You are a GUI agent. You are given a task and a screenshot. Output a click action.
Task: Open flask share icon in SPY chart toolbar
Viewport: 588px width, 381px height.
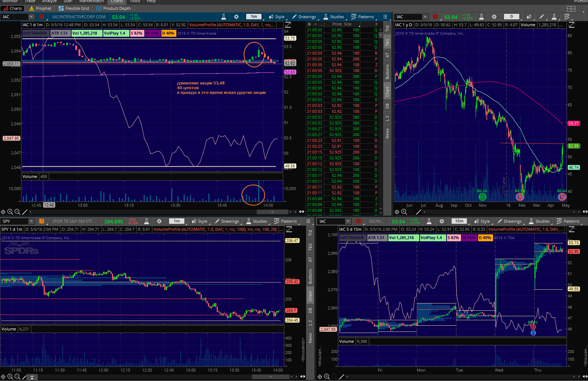tap(147, 221)
